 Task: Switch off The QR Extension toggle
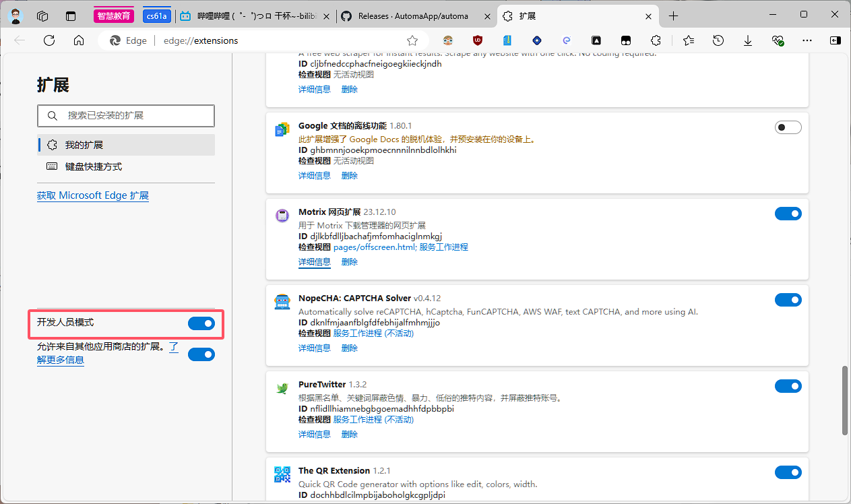click(x=788, y=472)
